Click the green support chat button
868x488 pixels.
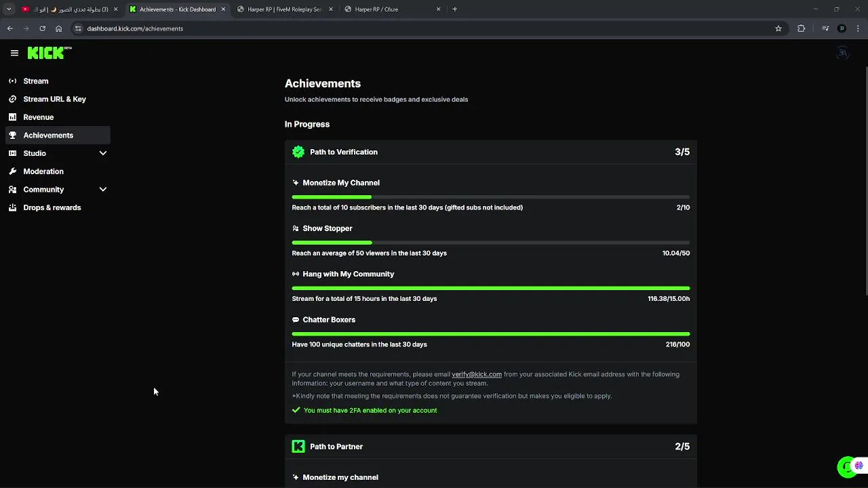click(x=846, y=466)
